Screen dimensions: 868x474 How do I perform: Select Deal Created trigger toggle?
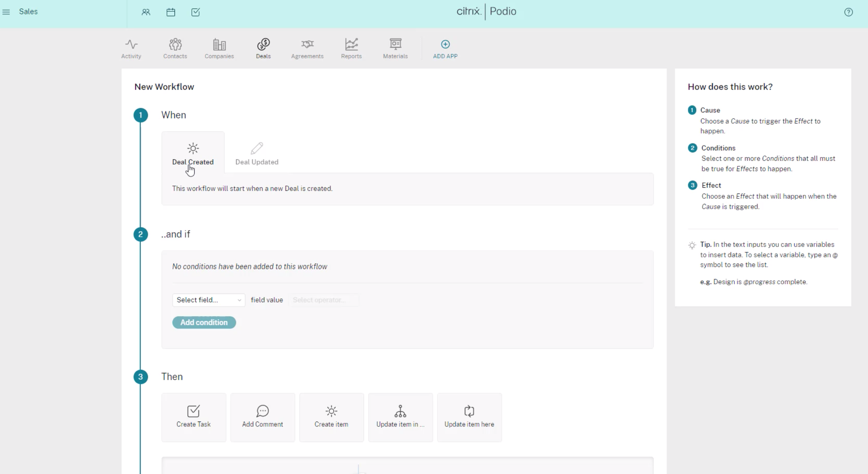(x=193, y=153)
